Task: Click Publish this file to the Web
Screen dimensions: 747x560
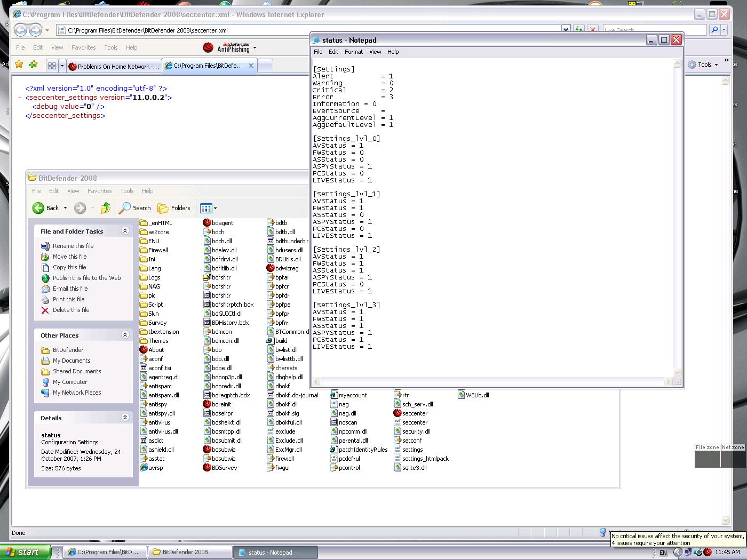Action: [x=86, y=278]
